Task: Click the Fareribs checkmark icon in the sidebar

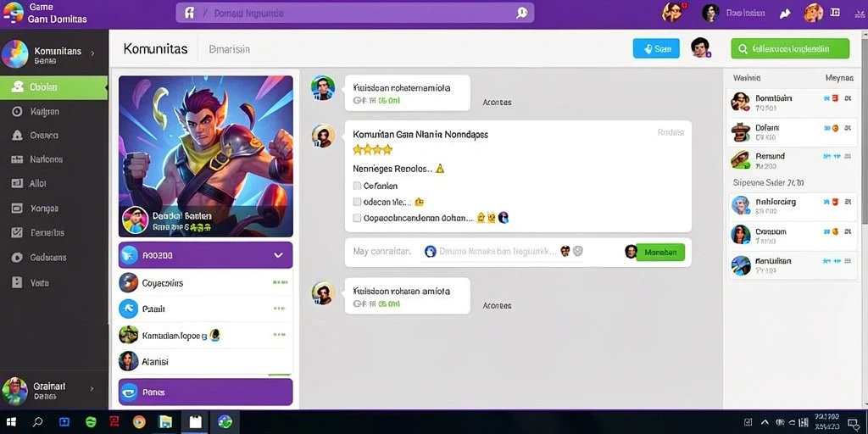Action: coord(17,232)
